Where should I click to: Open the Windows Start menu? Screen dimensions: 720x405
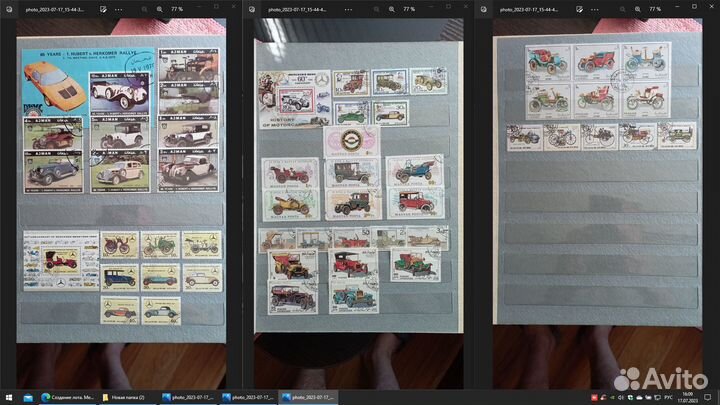pyautogui.click(x=8, y=397)
